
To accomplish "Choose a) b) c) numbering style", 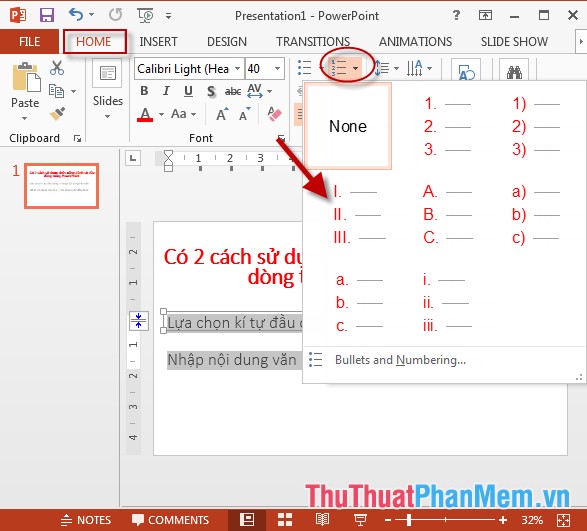I will (x=536, y=214).
